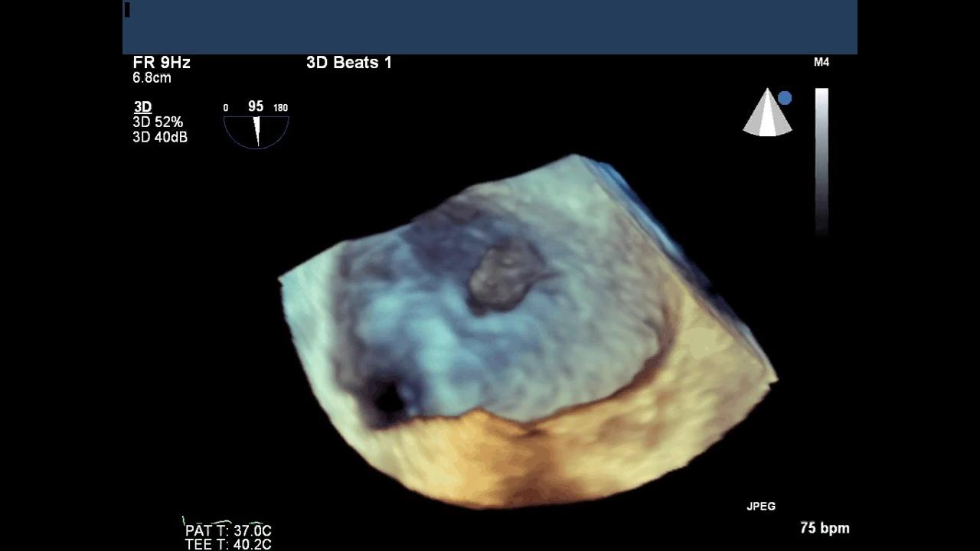Select the underlined 3D mode label
The image size is (980, 551).
point(142,107)
